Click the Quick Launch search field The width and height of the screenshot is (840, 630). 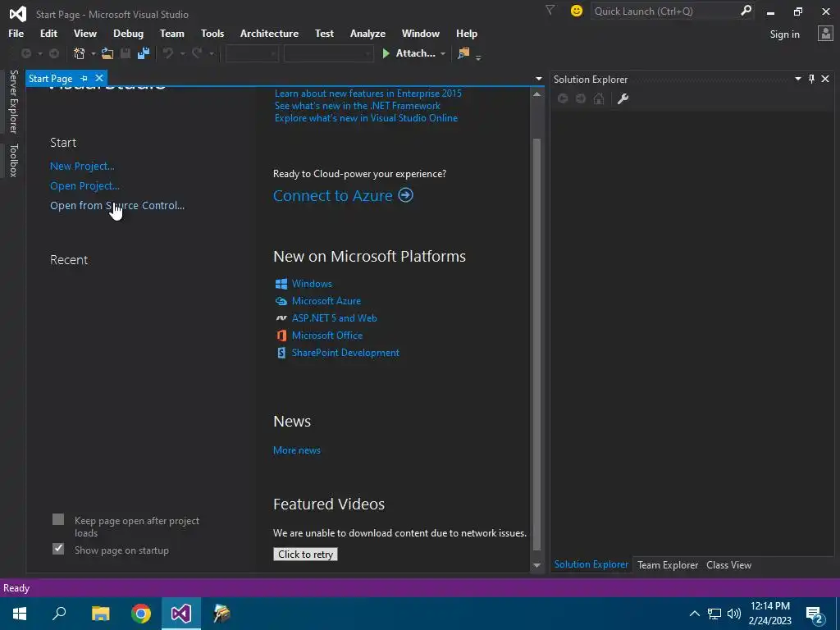pos(664,11)
